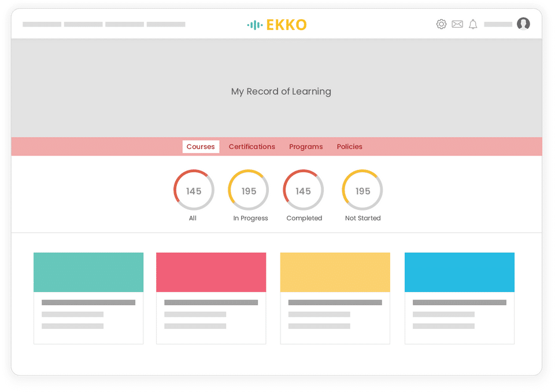Filter by the All progress ring
The image size is (555, 392).
[x=194, y=190]
